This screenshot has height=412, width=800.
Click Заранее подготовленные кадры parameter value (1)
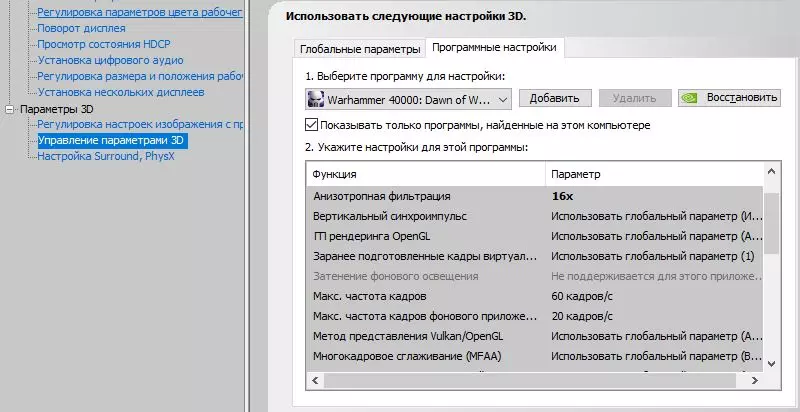[653, 256]
